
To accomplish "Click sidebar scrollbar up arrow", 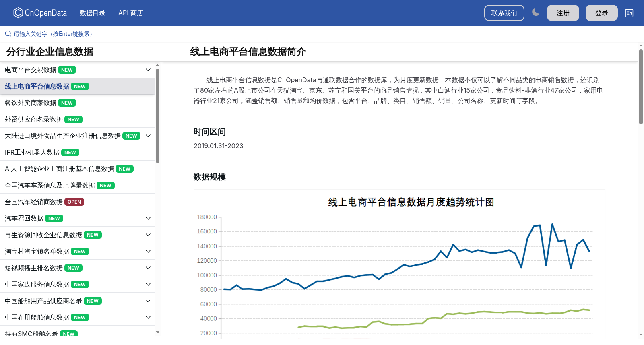I will tap(158, 65).
